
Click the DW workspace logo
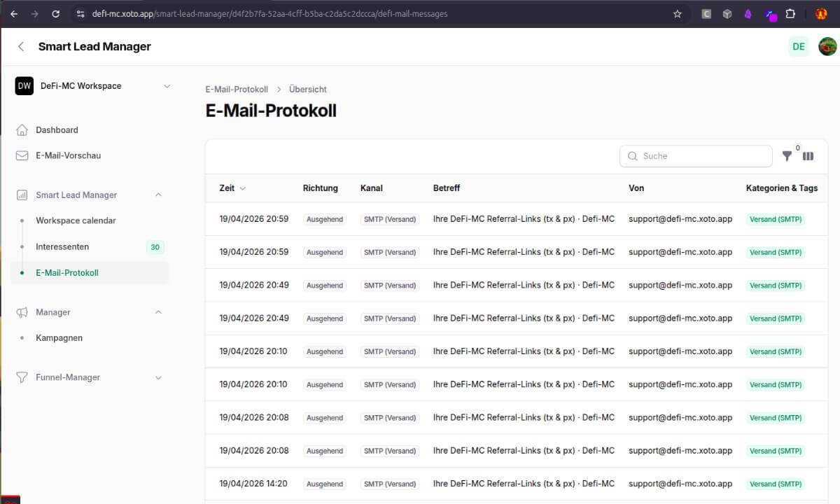coord(24,86)
